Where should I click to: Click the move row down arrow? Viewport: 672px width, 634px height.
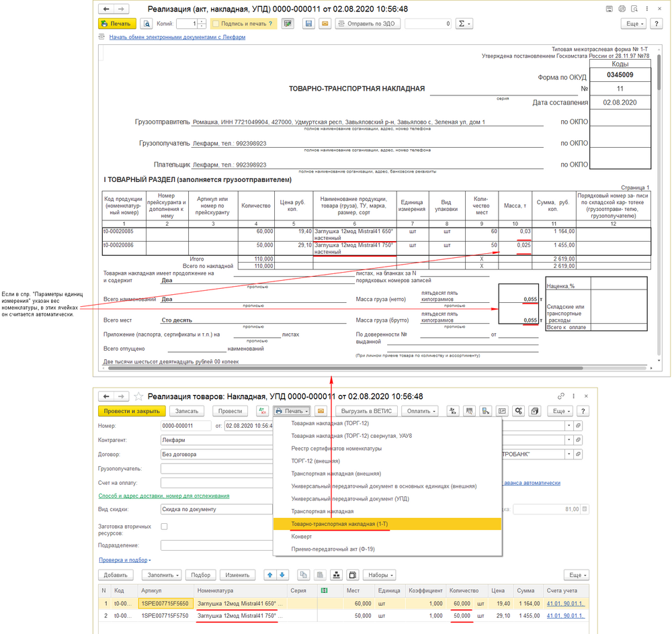(282, 575)
